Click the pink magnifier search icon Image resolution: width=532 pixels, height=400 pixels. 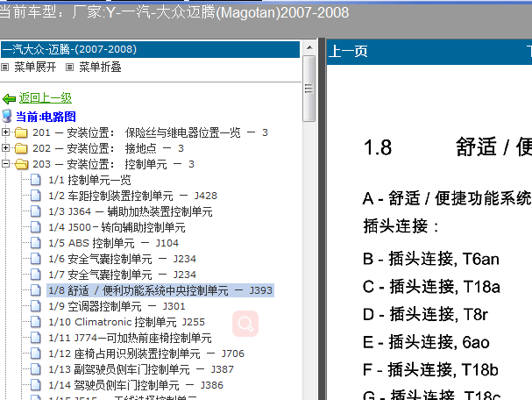tap(245, 324)
